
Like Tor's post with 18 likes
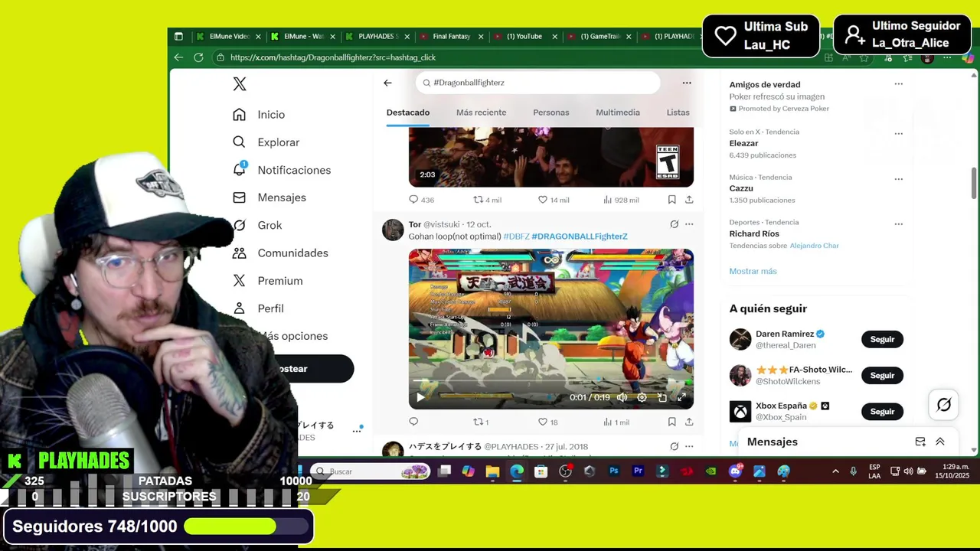click(x=547, y=422)
